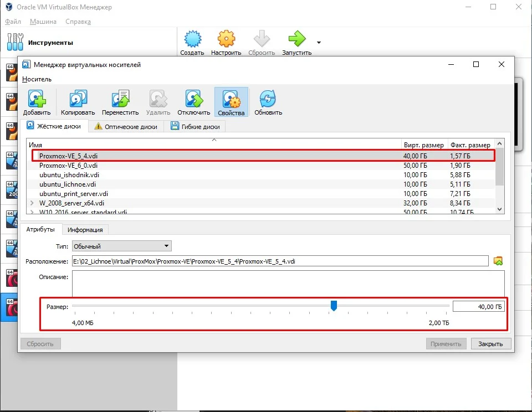Click the 32,00 ГБ virtual size cell
Screen dimensions: 532x412
[x=415, y=203]
